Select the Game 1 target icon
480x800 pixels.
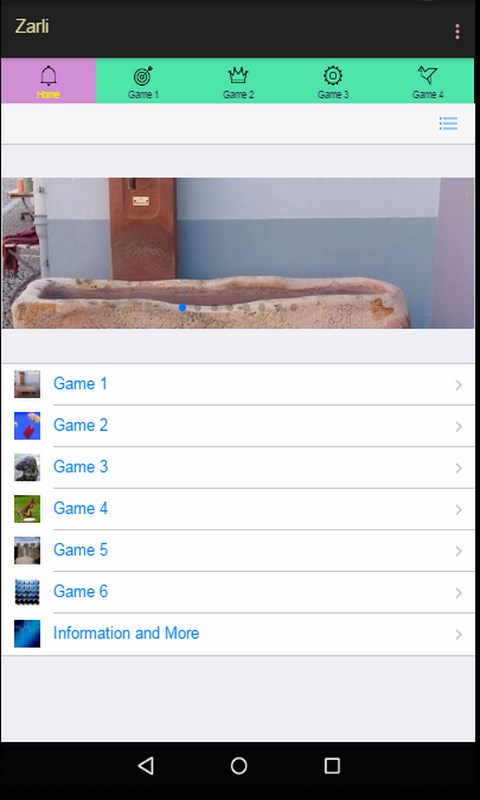[143, 76]
